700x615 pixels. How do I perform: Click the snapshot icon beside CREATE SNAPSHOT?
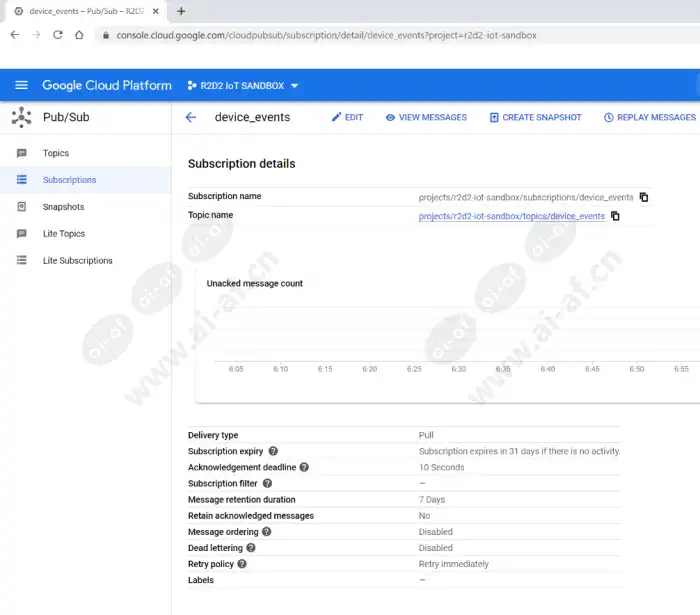[494, 117]
